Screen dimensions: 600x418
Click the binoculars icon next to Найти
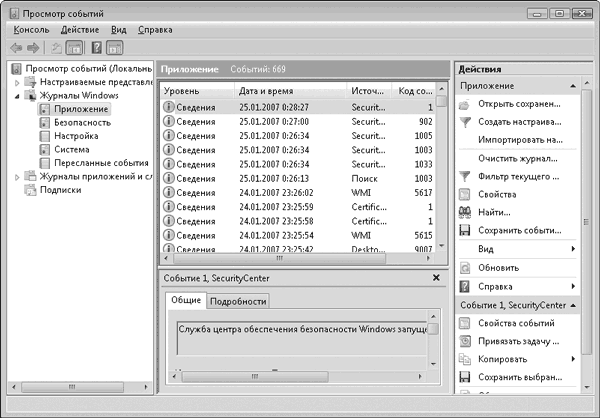point(466,212)
